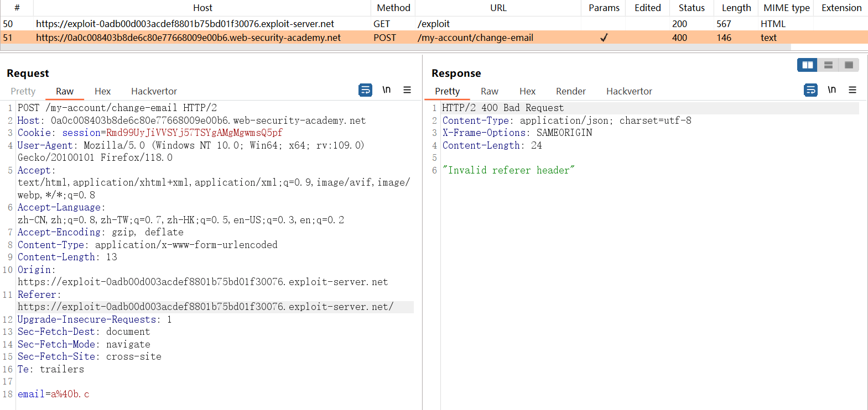Sort history by the Status column

692,8
